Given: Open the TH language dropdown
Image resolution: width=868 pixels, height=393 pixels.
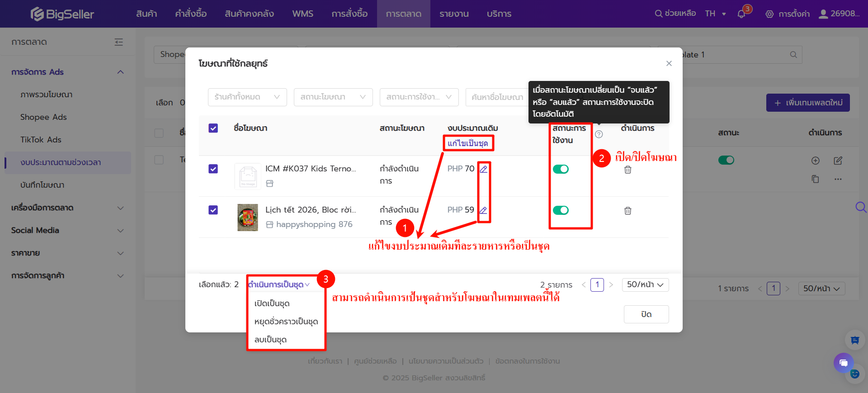Looking at the screenshot, I should pos(716,14).
